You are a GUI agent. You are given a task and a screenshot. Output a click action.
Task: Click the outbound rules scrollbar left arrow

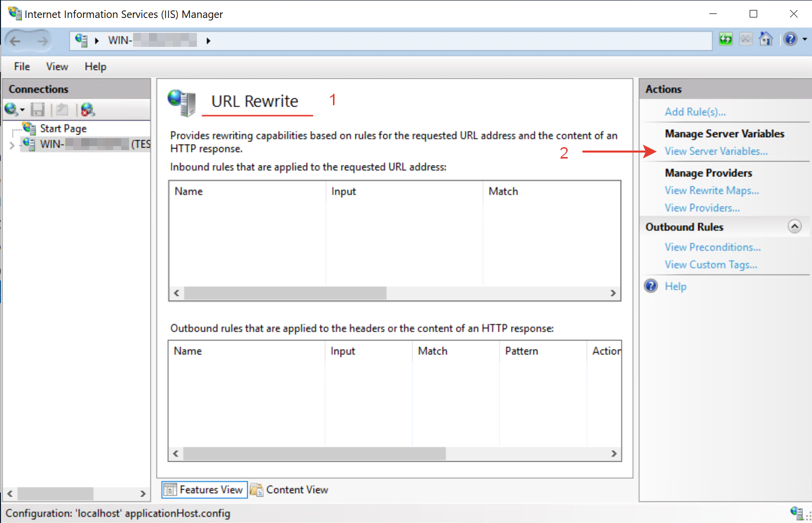pos(175,454)
